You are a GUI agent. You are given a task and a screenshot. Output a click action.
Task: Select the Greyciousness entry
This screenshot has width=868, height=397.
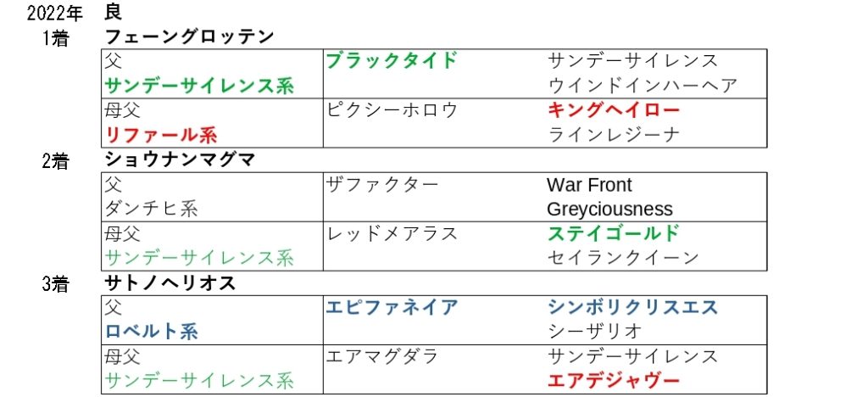pyautogui.click(x=609, y=209)
